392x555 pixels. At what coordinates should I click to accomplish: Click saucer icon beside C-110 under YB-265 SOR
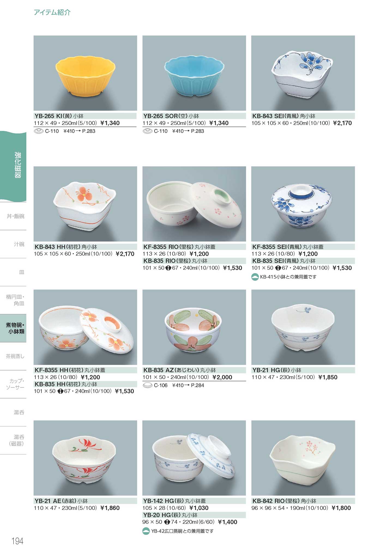tap(147, 131)
